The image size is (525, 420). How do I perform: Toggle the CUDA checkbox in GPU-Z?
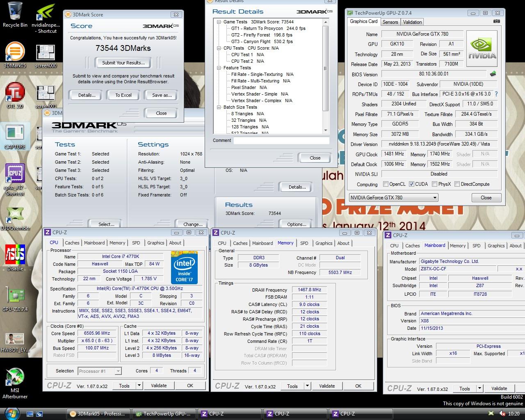point(411,184)
